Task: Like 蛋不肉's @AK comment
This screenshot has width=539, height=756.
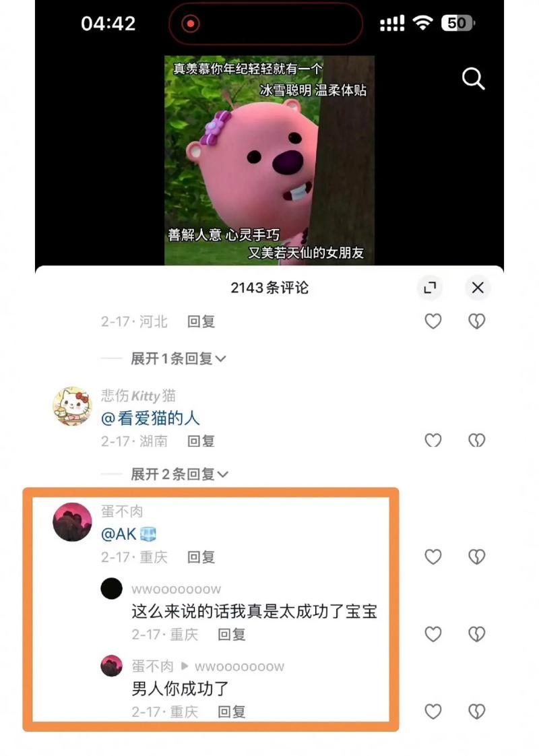Action: point(433,557)
